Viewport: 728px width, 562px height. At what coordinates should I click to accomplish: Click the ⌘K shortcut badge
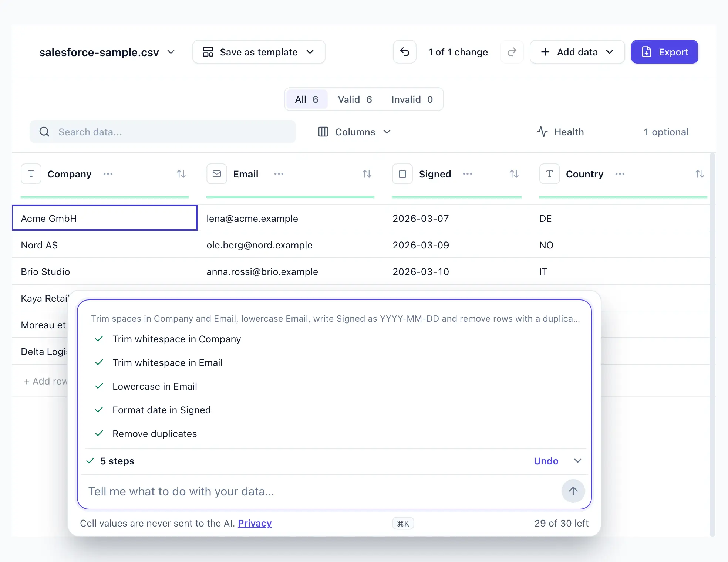pyautogui.click(x=403, y=524)
